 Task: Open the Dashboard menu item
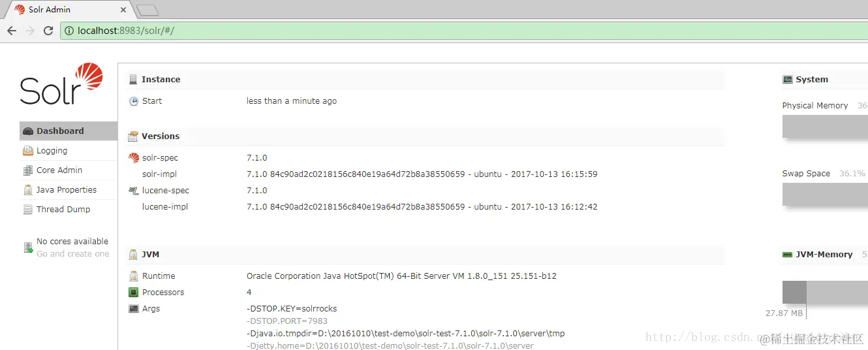point(69,131)
